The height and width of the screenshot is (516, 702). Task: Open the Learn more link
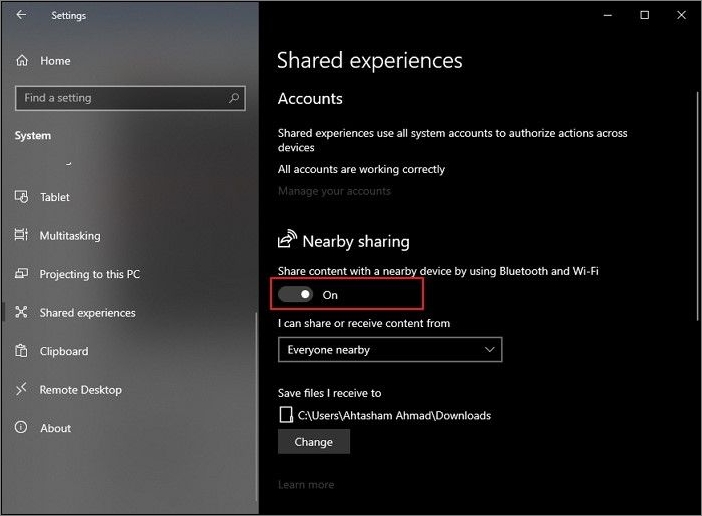coord(306,485)
